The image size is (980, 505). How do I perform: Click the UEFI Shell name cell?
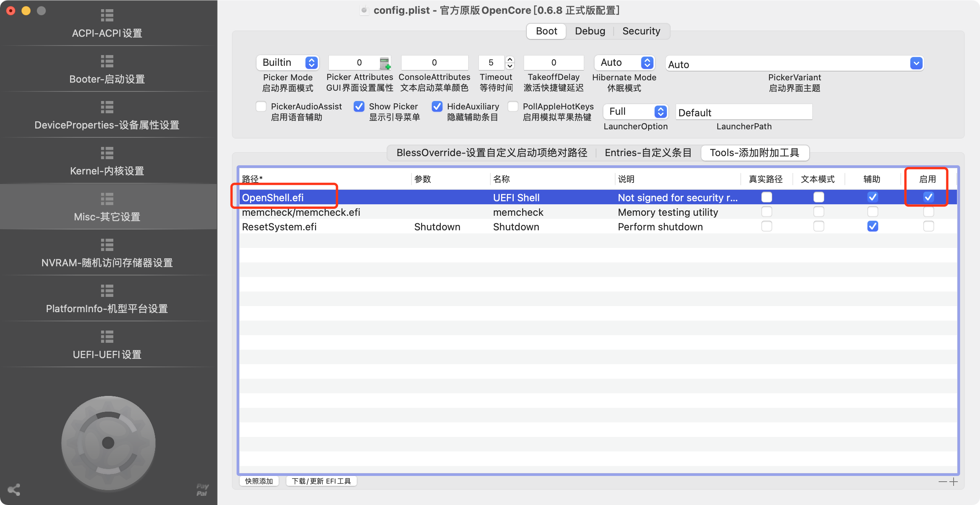coord(552,197)
